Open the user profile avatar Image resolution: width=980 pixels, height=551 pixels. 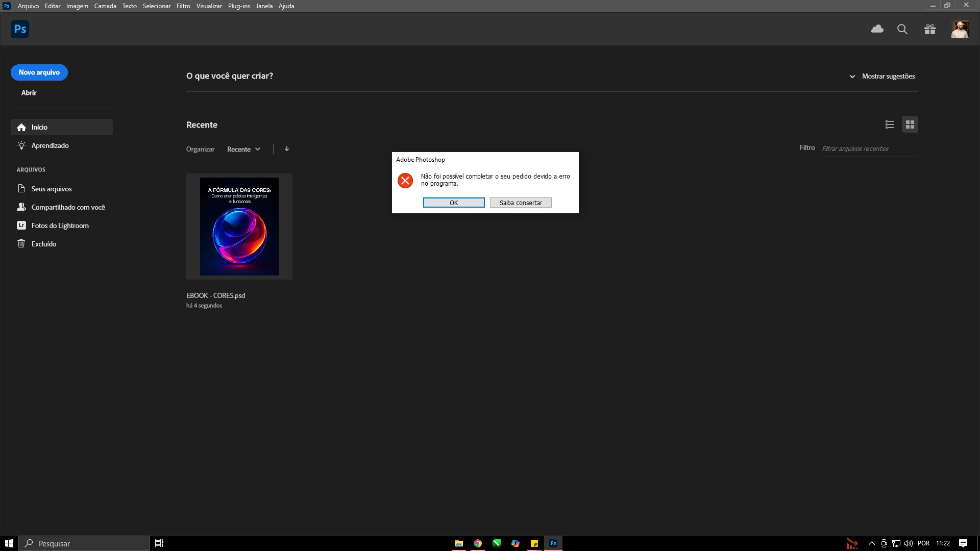(x=960, y=29)
